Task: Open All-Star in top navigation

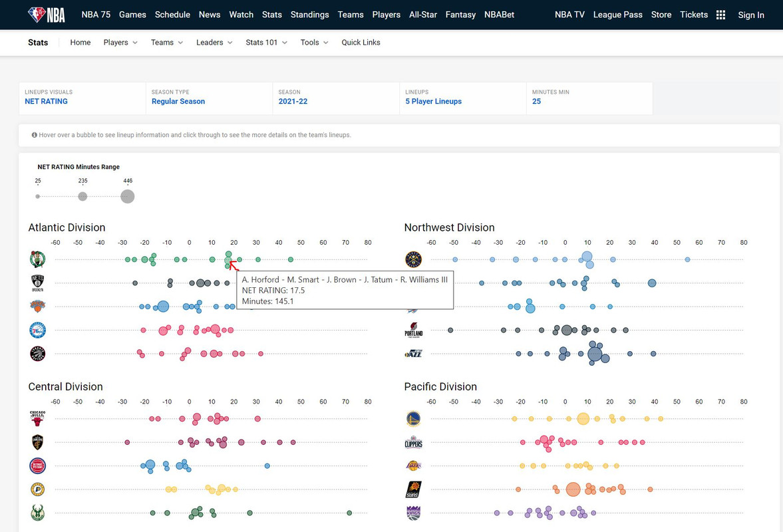Action: [423, 15]
